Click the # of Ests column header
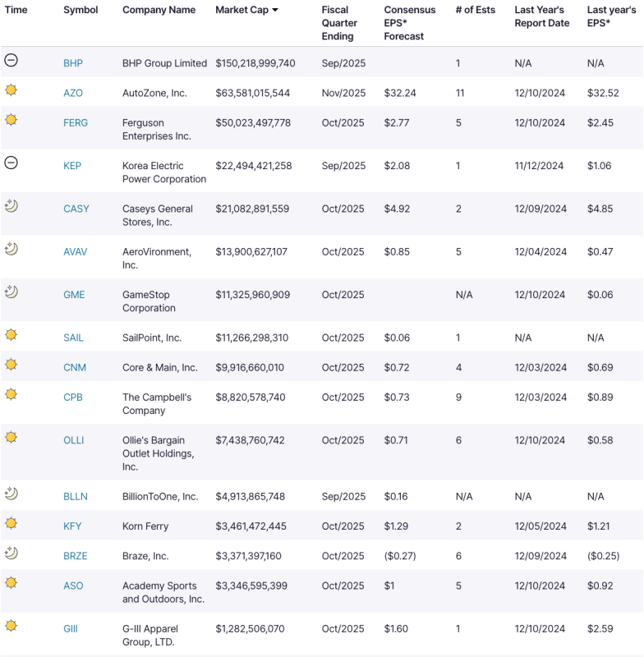The image size is (644, 657). [476, 11]
